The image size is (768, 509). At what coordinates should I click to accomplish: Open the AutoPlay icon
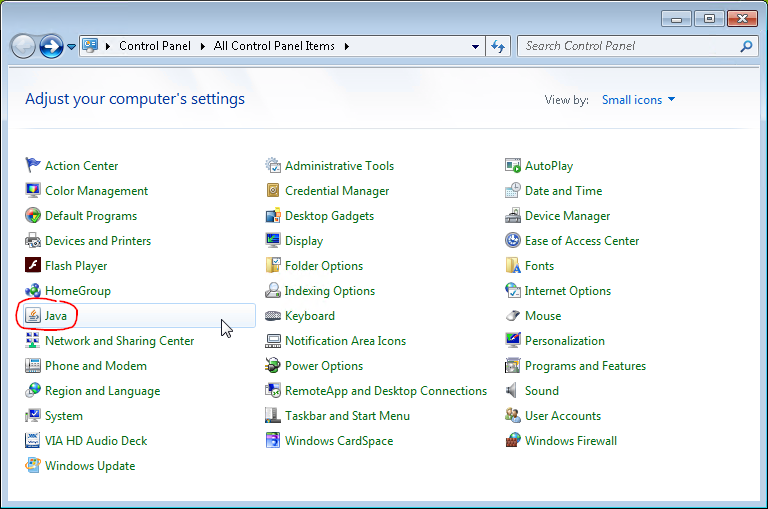click(513, 166)
